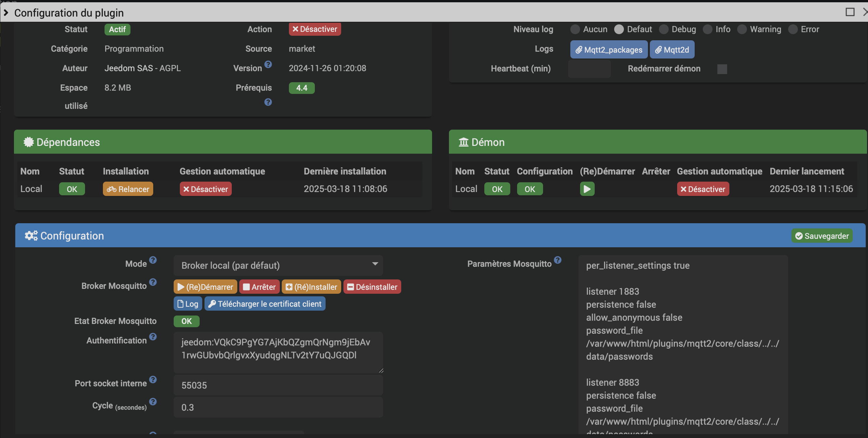The width and height of the screenshot is (868, 438).
Task: Open the Mode dropdown Broker local
Action: (278, 265)
